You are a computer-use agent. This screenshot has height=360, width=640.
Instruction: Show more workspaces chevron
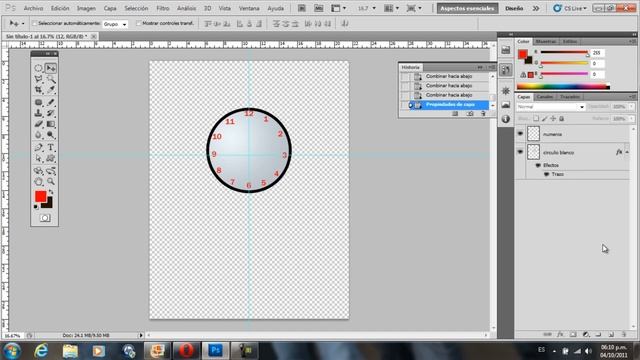click(x=536, y=8)
